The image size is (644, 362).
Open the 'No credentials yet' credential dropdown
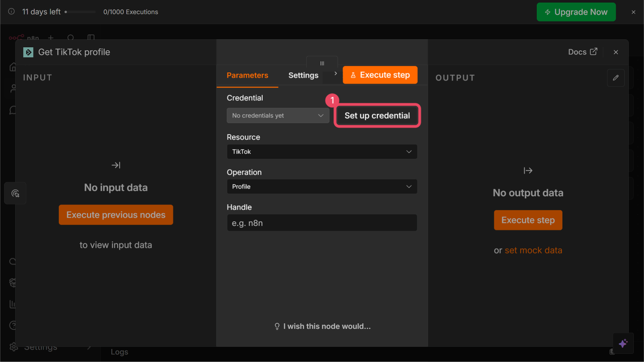(x=278, y=116)
